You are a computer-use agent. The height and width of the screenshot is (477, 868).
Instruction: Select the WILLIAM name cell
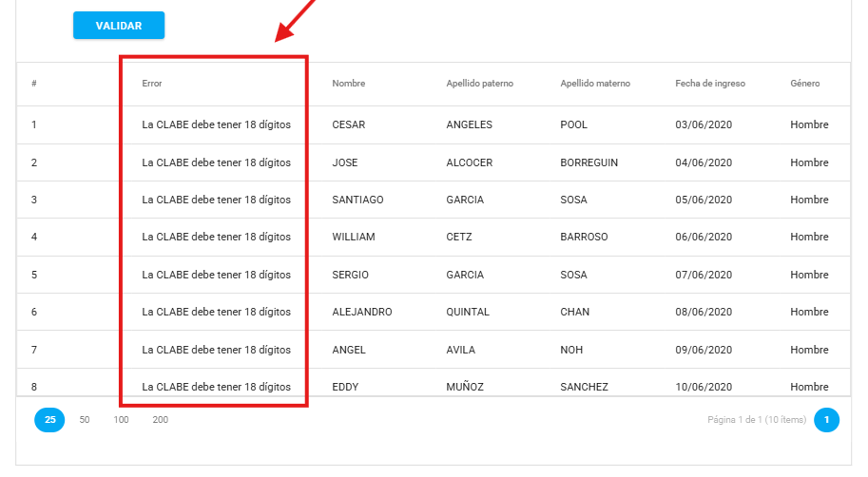pos(354,237)
